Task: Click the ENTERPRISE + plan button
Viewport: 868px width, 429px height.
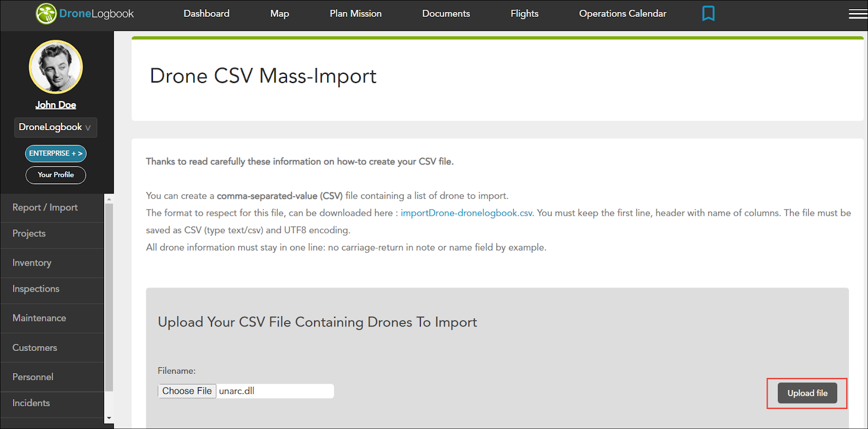Action: coord(56,153)
